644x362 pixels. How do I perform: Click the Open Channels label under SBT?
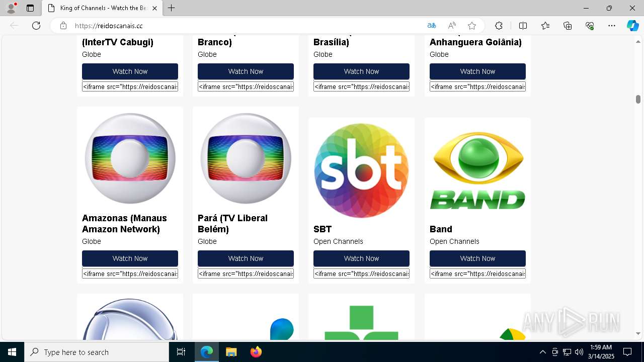click(x=338, y=241)
